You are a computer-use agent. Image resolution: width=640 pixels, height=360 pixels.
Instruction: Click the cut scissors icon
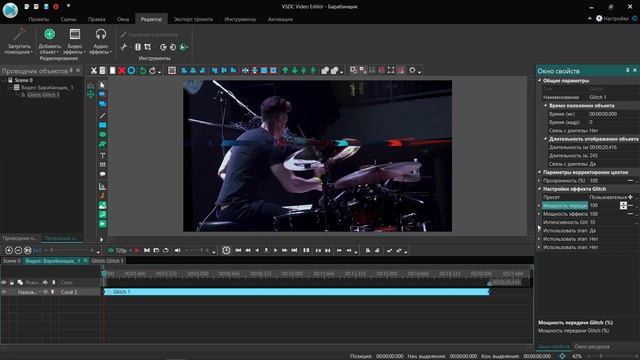click(x=93, y=71)
